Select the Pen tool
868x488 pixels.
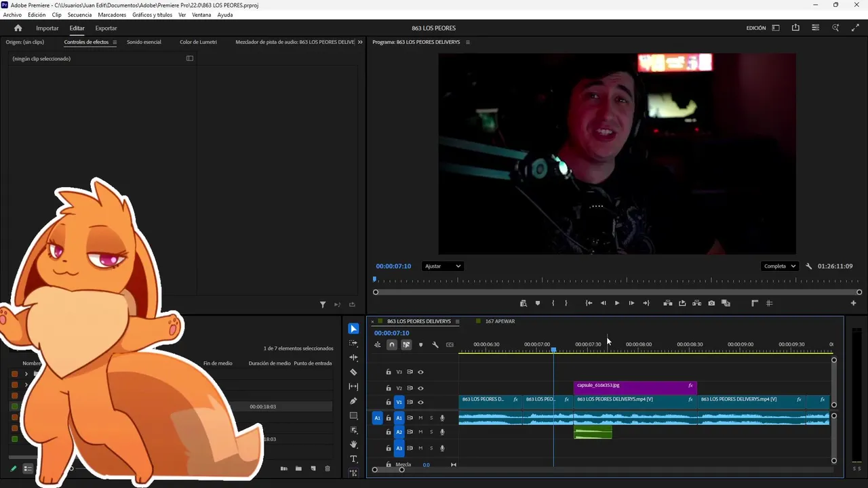pyautogui.click(x=353, y=401)
